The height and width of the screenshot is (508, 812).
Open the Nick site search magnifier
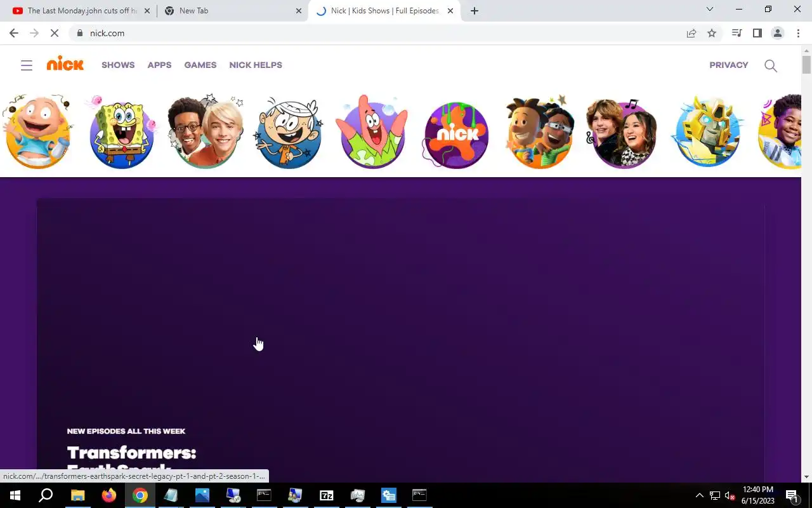pyautogui.click(x=771, y=65)
